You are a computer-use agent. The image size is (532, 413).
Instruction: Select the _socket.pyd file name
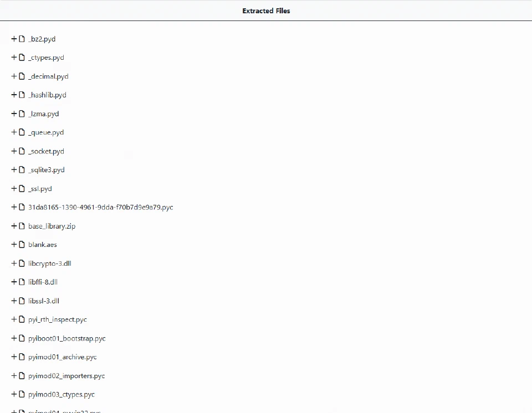(46, 151)
